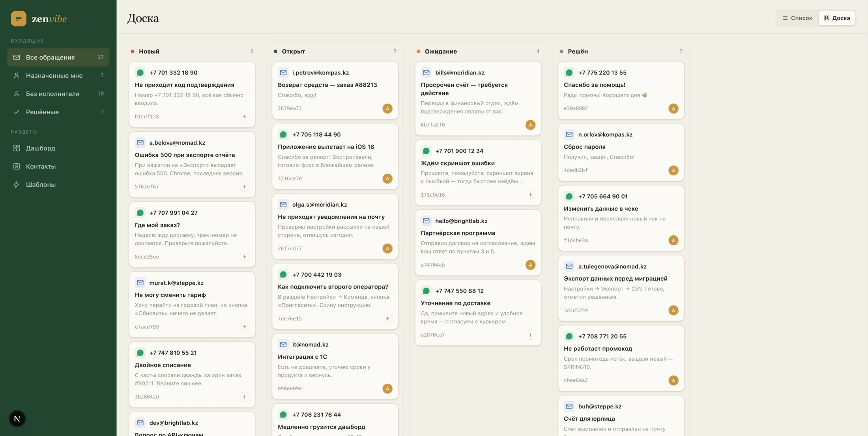
Task: Click mail icon beside i.petrov@kompas.kz
Action: coord(283,73)
